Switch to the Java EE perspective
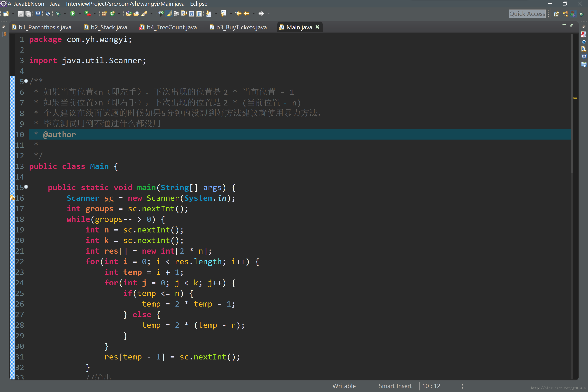Image resolution: width=588 pixels, height=392 pixels. [565, 14]
